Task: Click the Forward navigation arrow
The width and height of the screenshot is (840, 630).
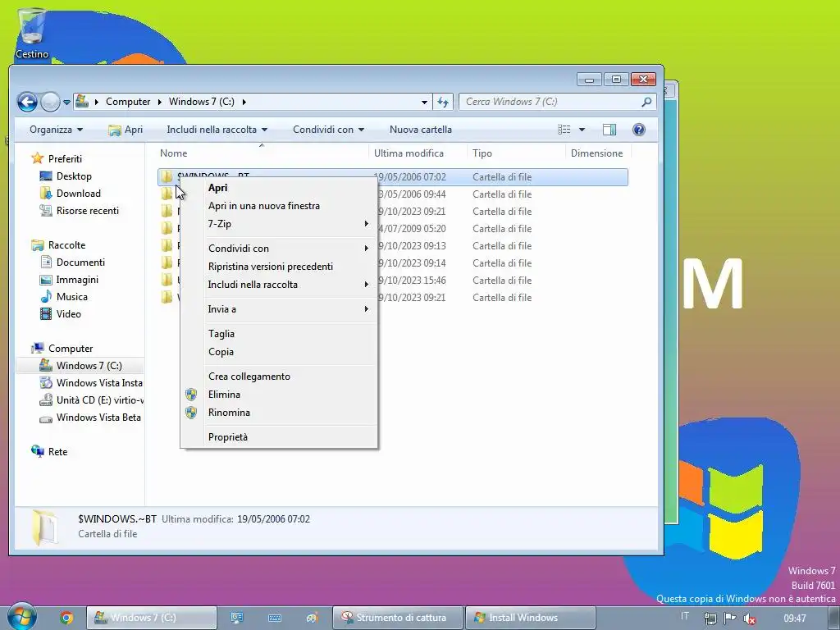Action: pyautogui.click(x=50, y=102)
